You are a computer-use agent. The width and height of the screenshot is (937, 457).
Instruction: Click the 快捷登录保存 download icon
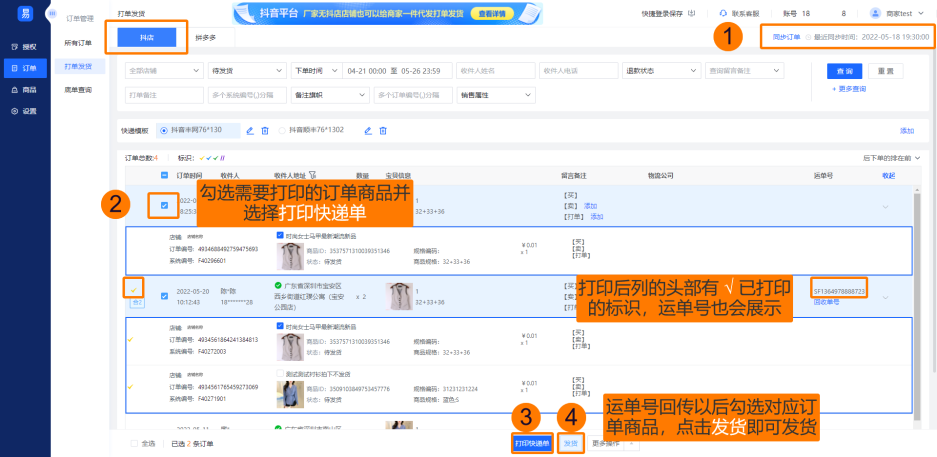pyautogui.click(x=692, y=13)
